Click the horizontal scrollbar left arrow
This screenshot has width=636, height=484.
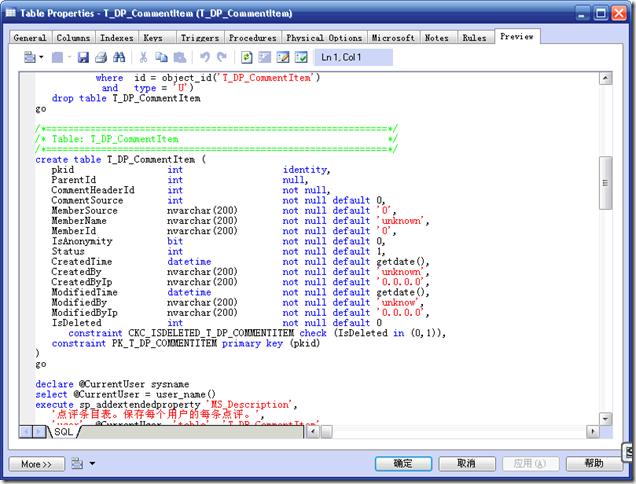point(313,432)
